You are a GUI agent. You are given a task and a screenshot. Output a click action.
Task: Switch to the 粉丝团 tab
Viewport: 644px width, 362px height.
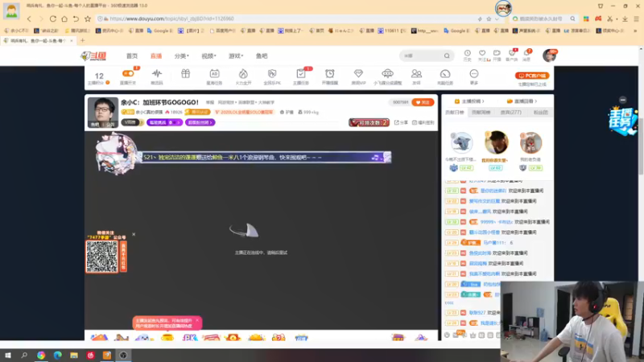[540, 112]
